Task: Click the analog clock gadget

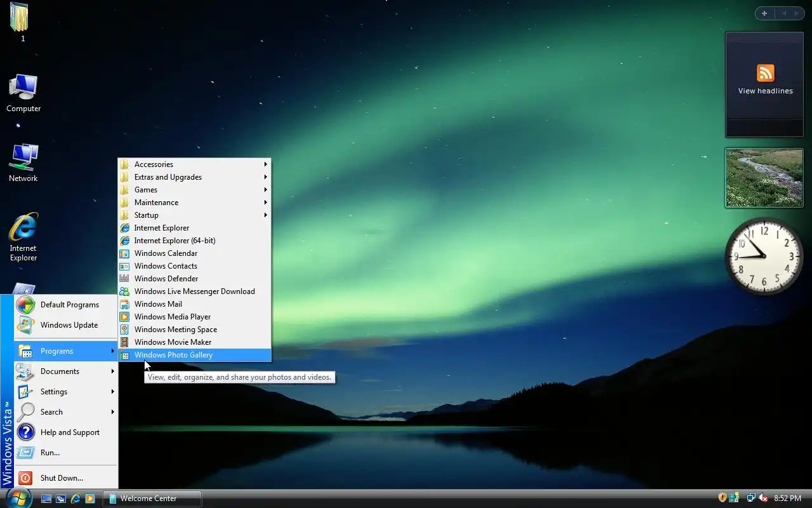Action: [764, 256]
